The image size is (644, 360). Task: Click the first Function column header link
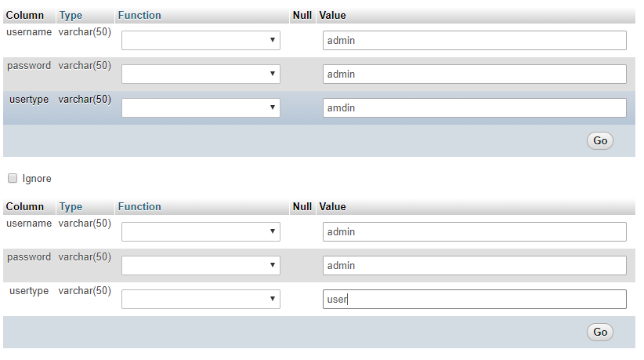click(x=139, y=15)
